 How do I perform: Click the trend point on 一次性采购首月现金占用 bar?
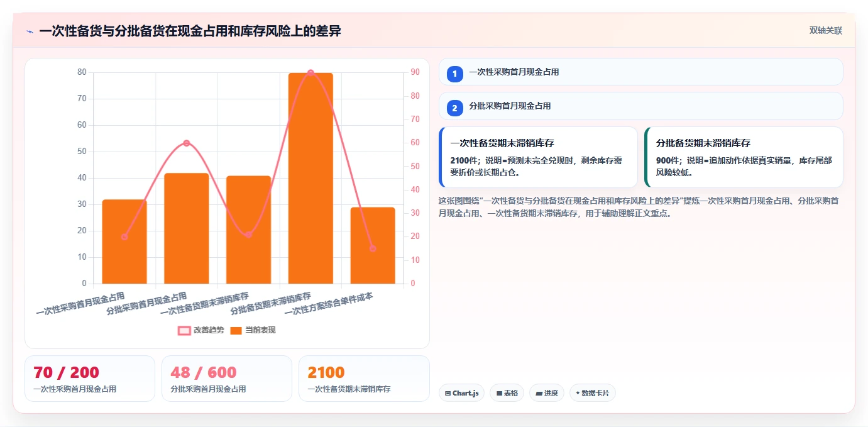[x=124, y=237]
